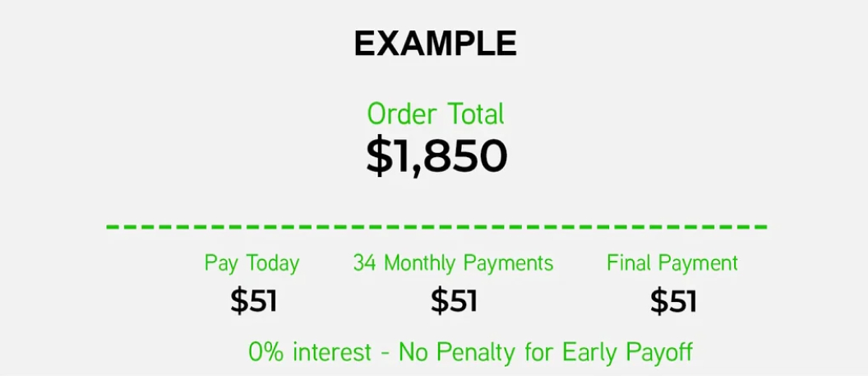Click the number 34 in Monthly Payments
The height and width of the screenshot is (376, 868).
point(365,262)
